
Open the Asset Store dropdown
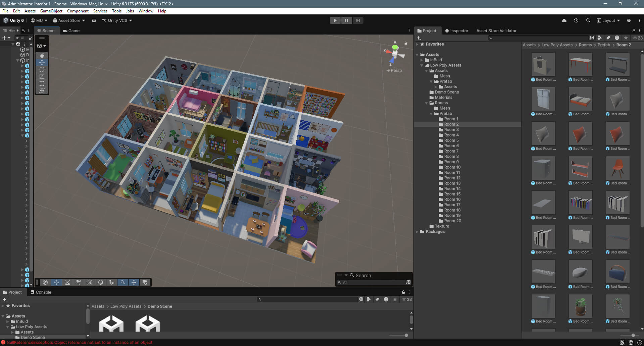tap(69, 20)
